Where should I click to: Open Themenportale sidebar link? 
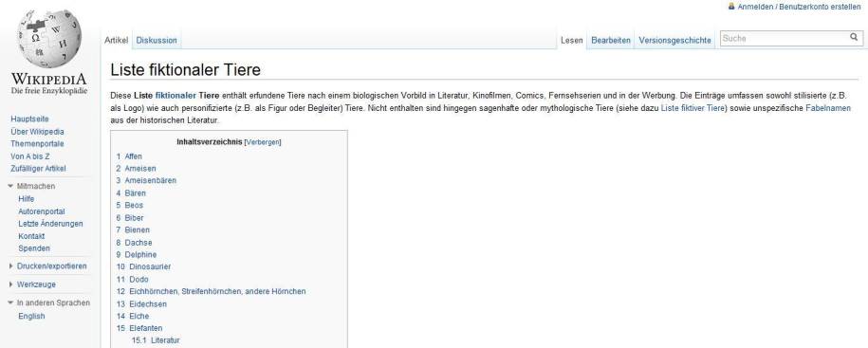coord(37,144)
